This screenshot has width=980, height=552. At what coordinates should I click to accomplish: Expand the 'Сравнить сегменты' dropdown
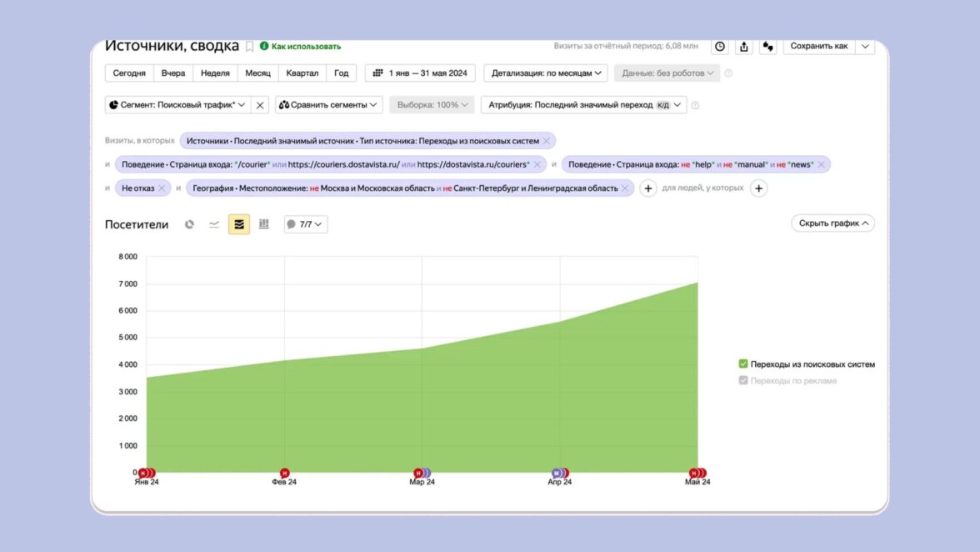coord(329,105)
